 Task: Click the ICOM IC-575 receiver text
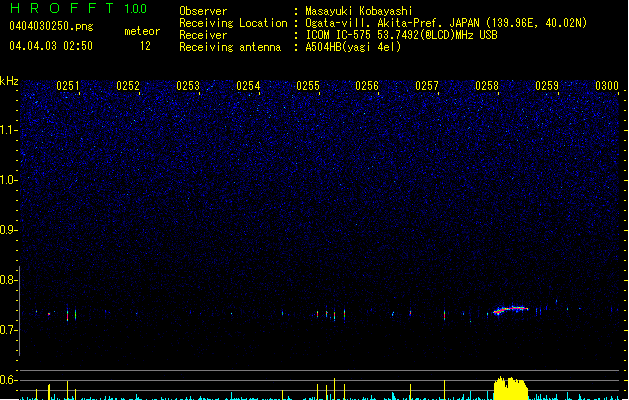pyautogui.click(x=401, y=35)
